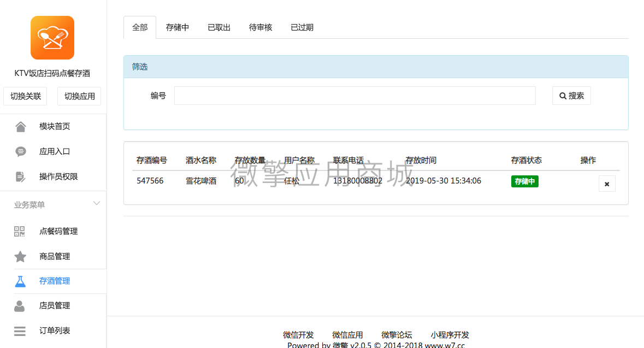Click the chat bubble icon beside 应用入口
The image size is (644, 348).
[21, 152]
